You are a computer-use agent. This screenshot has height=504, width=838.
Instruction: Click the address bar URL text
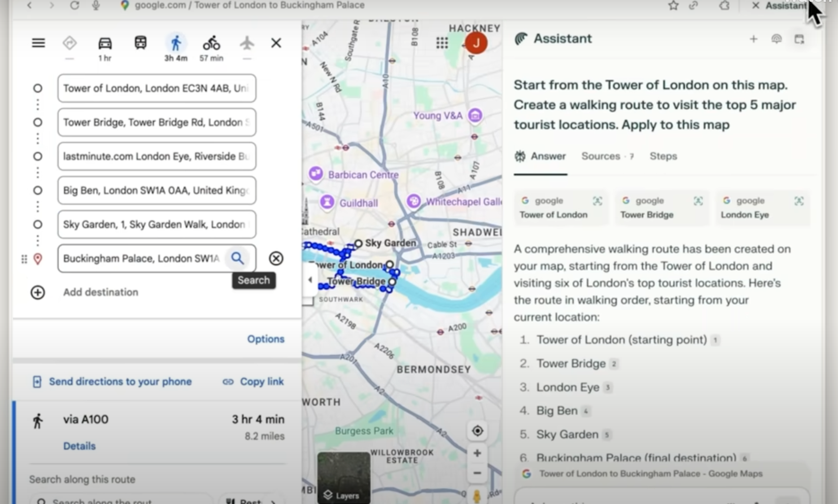(249, 5)
